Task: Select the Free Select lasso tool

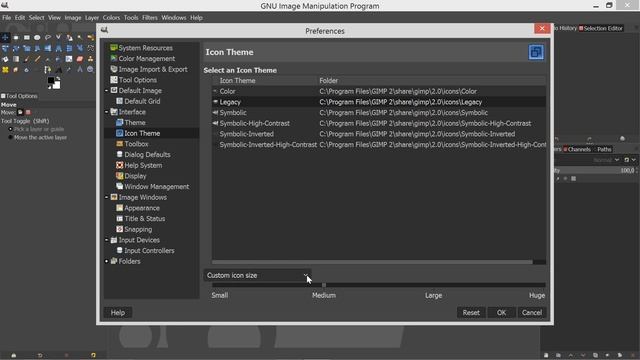Action: tap(48, 38)
